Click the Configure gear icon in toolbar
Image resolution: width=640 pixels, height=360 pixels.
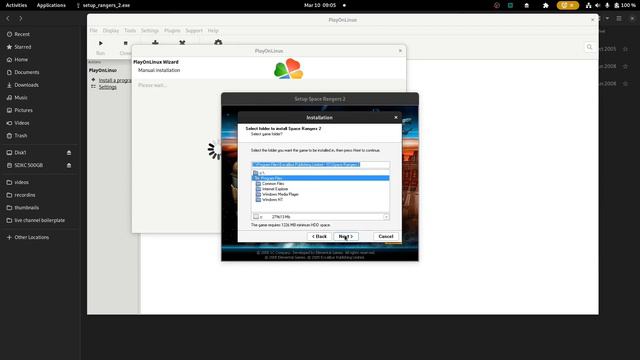click(218, 42)
